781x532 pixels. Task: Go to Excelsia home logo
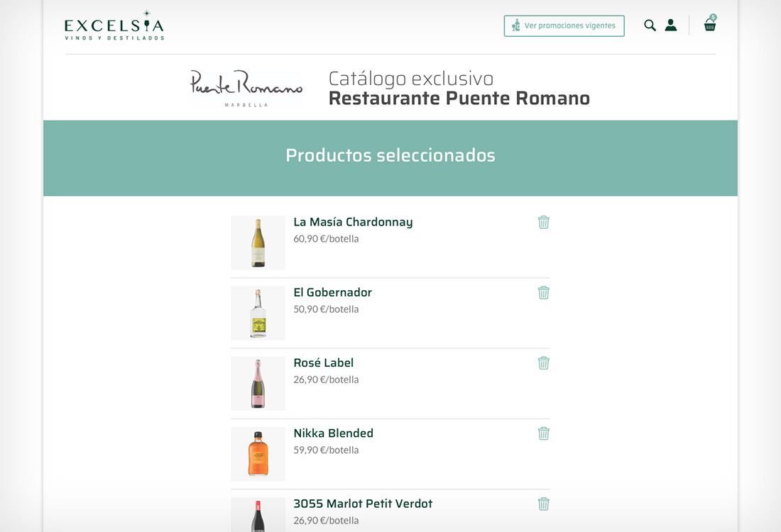(x=114, y=26)
